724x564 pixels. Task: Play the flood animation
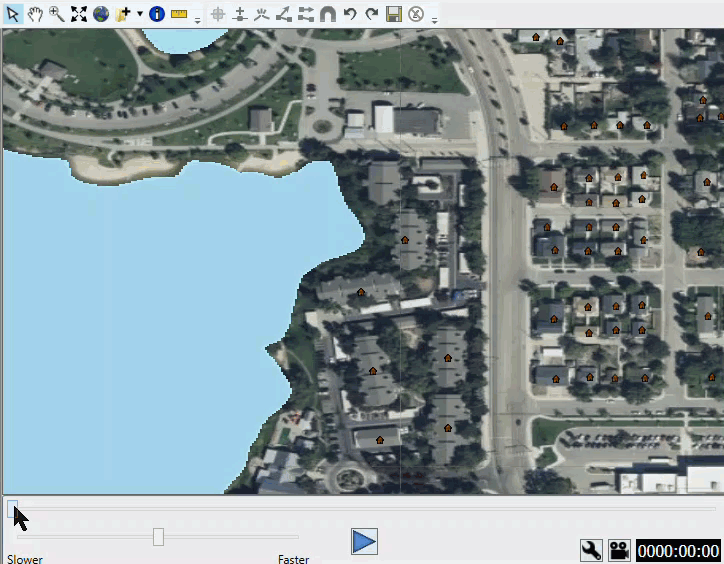(x=364, y=541)
